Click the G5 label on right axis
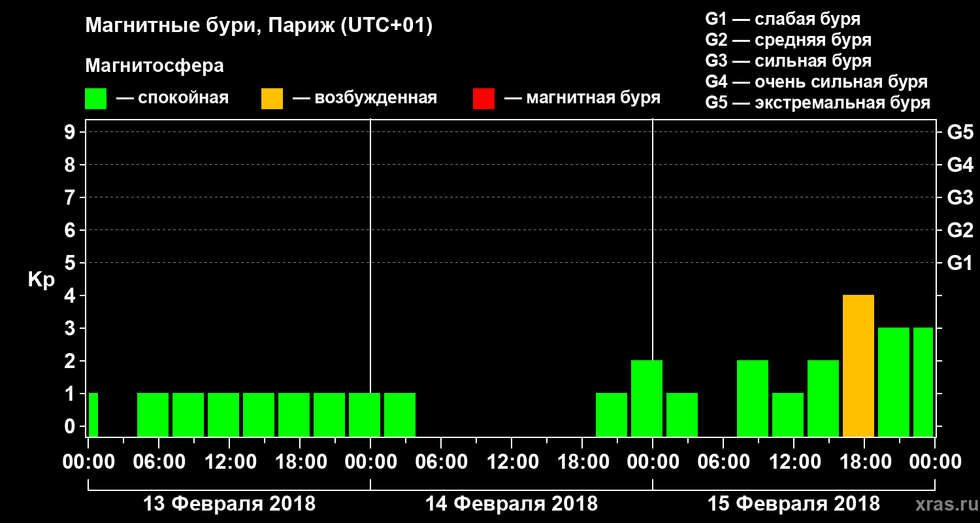 click(960, 132)
